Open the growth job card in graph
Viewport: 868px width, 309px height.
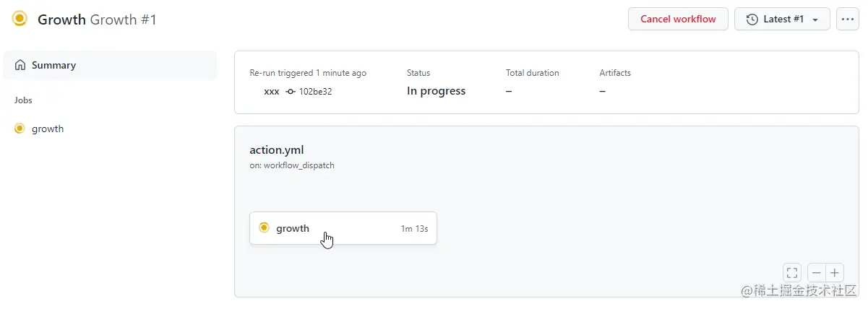coord(343,228)
